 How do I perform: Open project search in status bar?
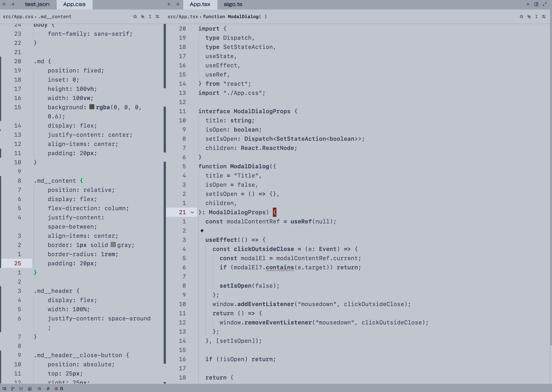tap(40, 389)
